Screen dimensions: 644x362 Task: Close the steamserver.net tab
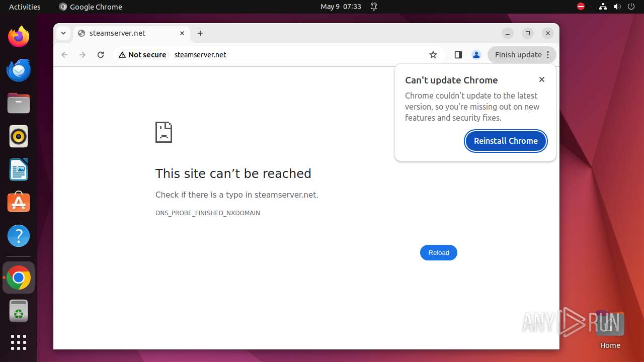pyautogui.click(x=182, y=33)
